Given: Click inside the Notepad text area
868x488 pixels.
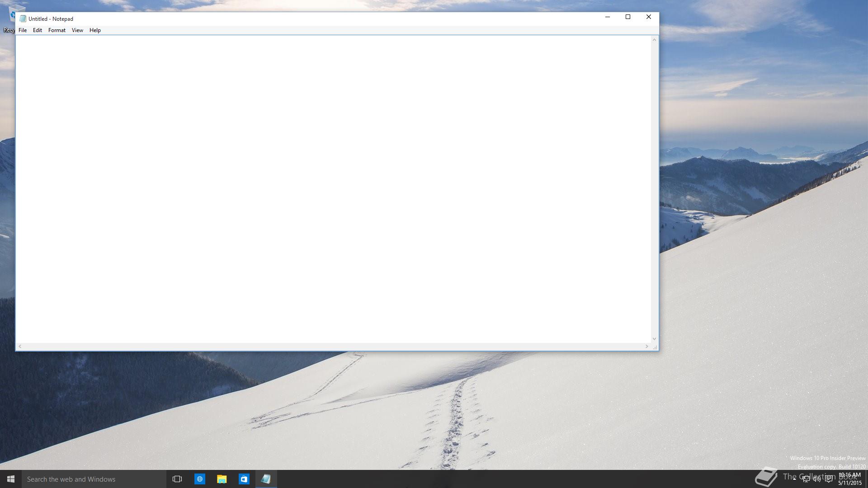Looking at the screenshot, I should coord(333,189).
